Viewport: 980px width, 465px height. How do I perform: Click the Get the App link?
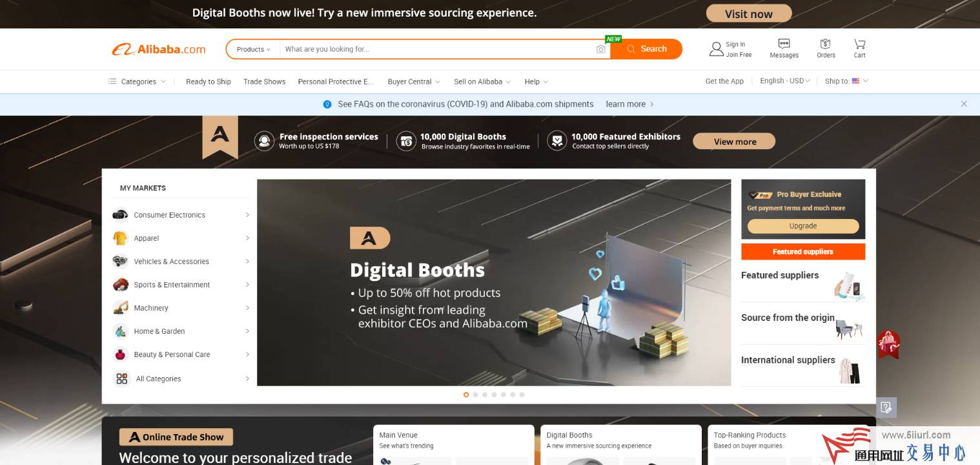(x=724, y=81)
